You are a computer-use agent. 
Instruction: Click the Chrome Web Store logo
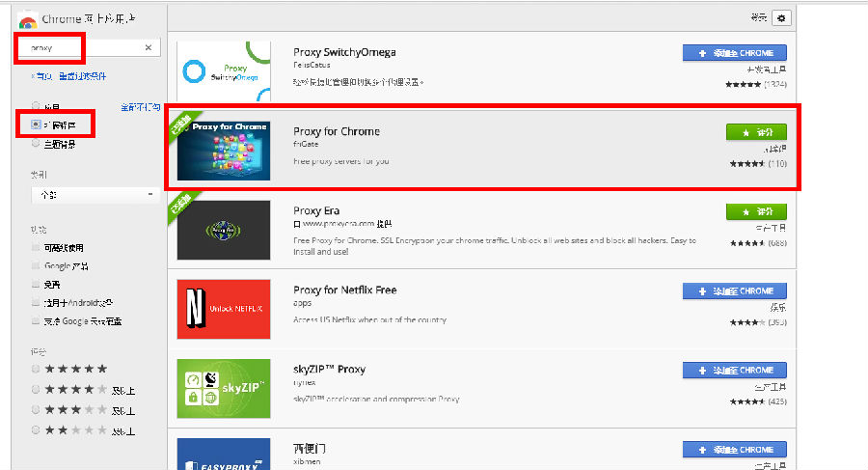27,21
